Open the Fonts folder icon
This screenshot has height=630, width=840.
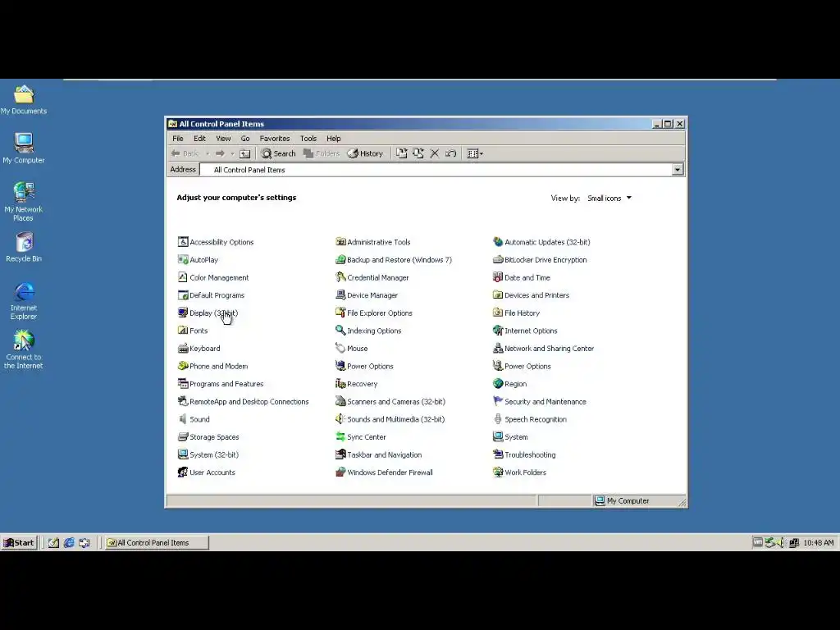click(x=183, y=331)
